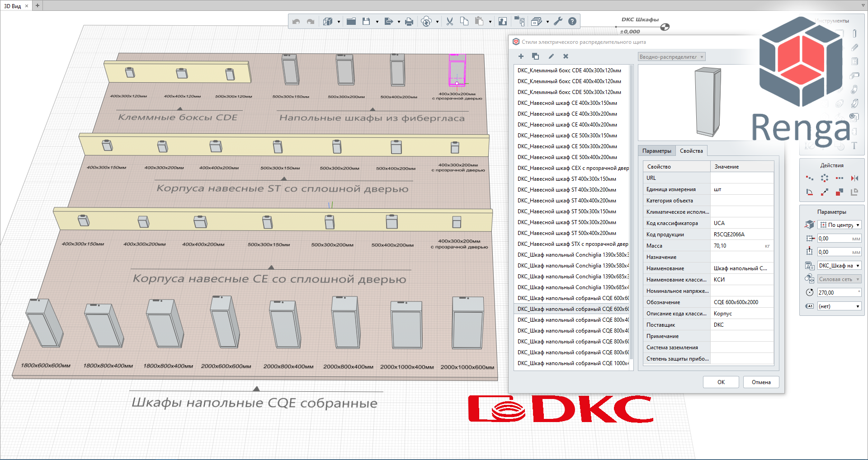Open the '(нет)' mark dropdown
Screen dimensions: 868x460
840,306
